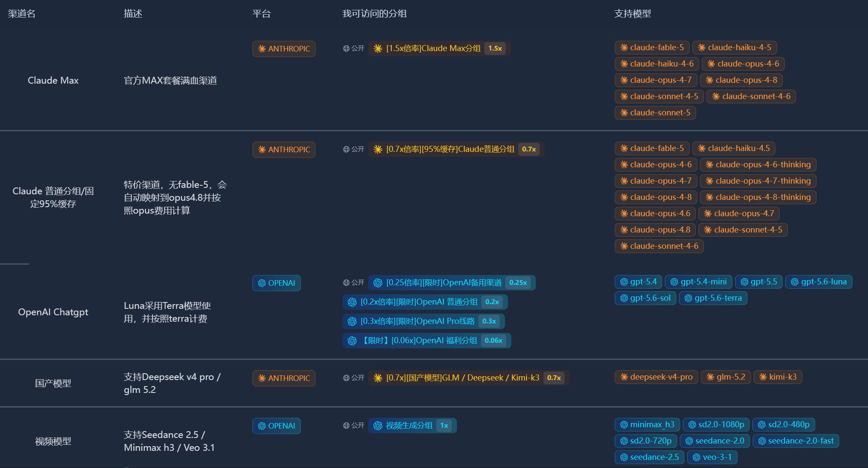The height and width of the screenshot is (468, 868).
Task: Click the Anthropic logo on the claude-haiku-4-6 tag
Action: [624, 64]
